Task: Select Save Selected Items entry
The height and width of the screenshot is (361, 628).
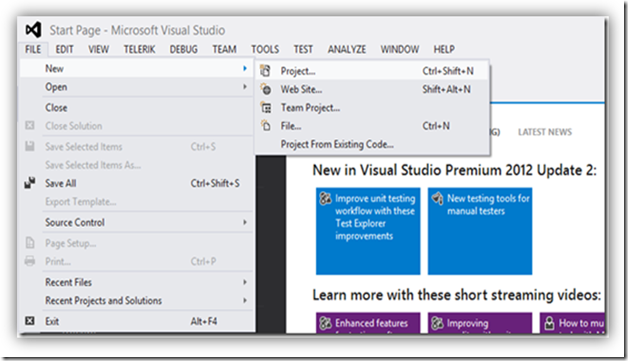Action: (x=137, y=147)
